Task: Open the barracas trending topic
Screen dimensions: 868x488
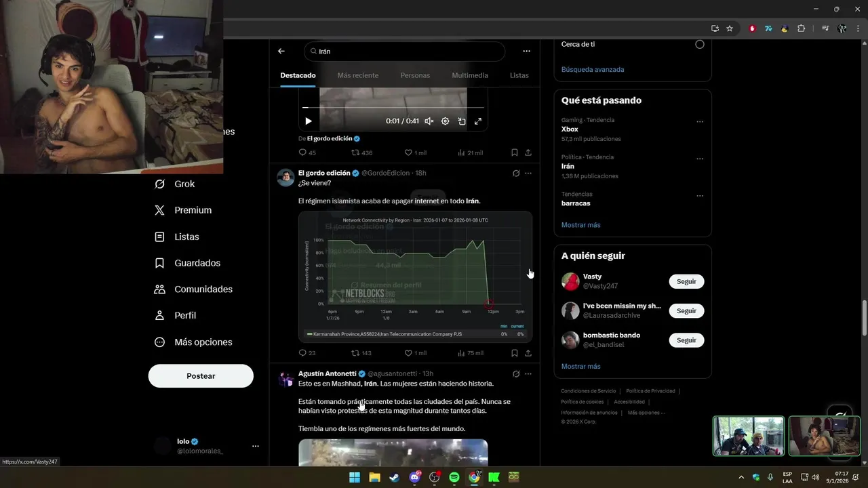Action: (576, 203)
